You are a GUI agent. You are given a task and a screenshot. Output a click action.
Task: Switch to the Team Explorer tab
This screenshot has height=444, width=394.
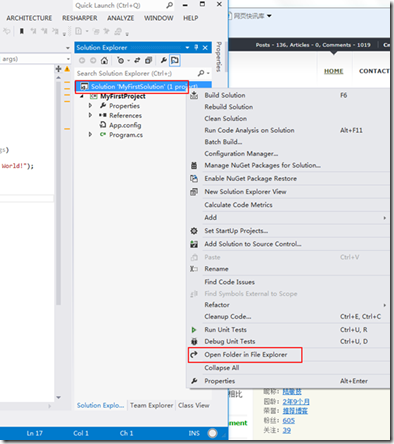[151, 405]
